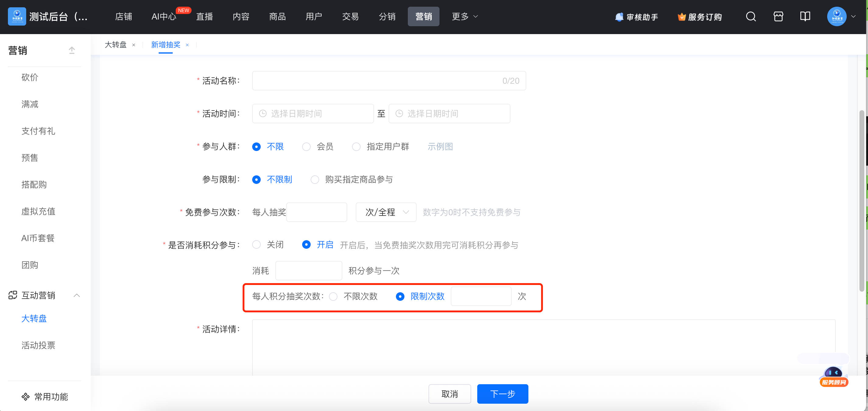Click the 下一步 button
868x411 pixels.
pos(503,394)
